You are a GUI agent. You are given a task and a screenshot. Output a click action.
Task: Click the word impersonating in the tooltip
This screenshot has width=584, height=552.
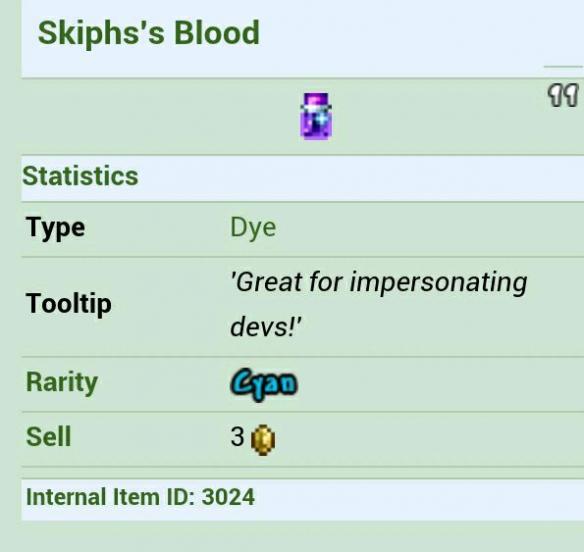pos(439,283)
